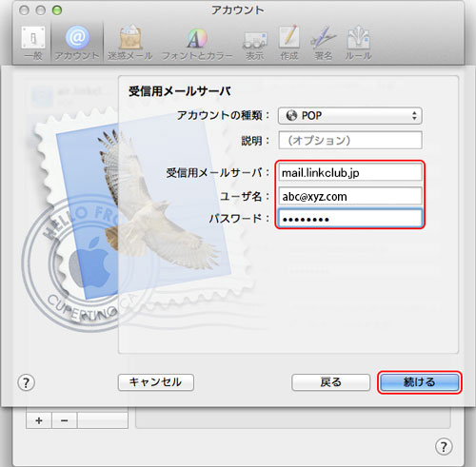Open the 署名 signatures icon

click(323, 43)
